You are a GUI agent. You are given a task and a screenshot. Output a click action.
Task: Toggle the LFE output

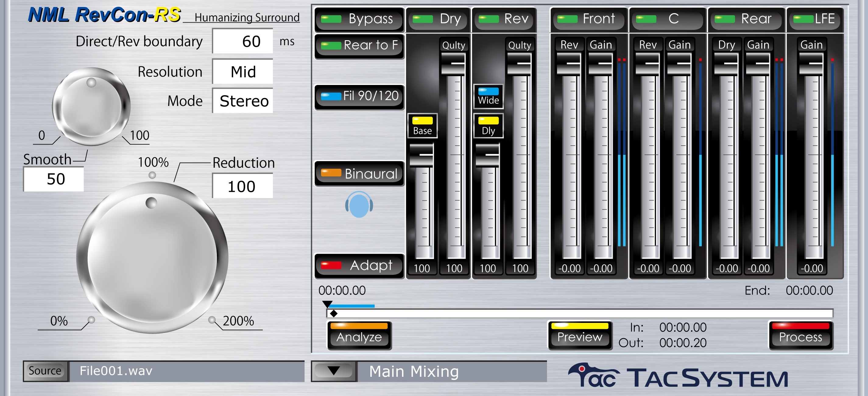(815, 19)
